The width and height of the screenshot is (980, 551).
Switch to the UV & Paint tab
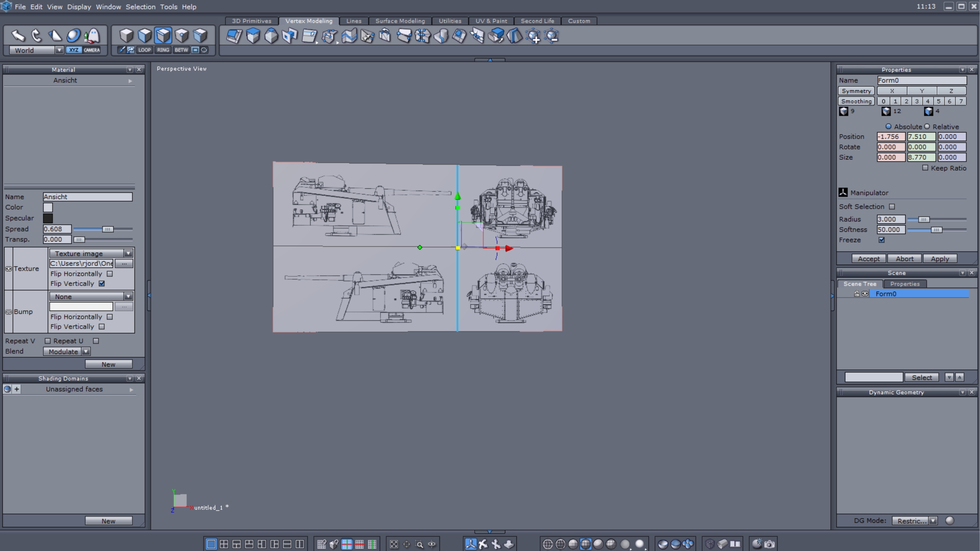tap(491, 21)
